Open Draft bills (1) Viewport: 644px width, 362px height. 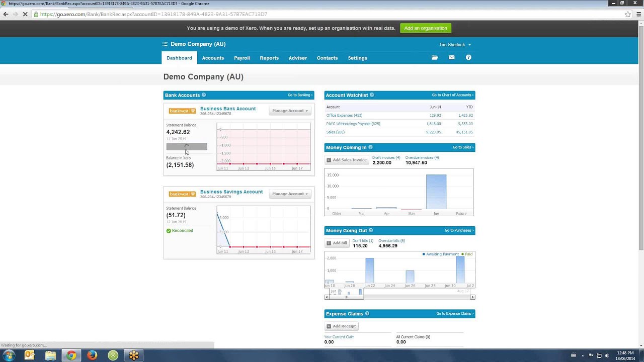363,241
